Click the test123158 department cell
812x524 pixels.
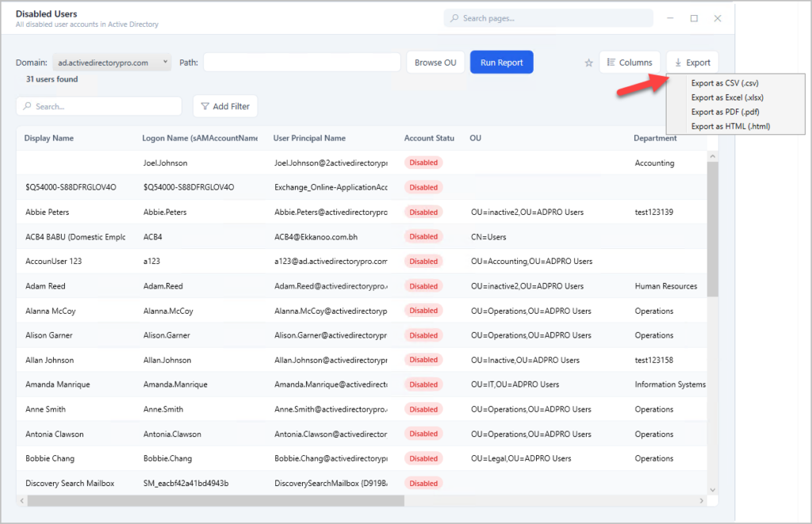(654, 361)
